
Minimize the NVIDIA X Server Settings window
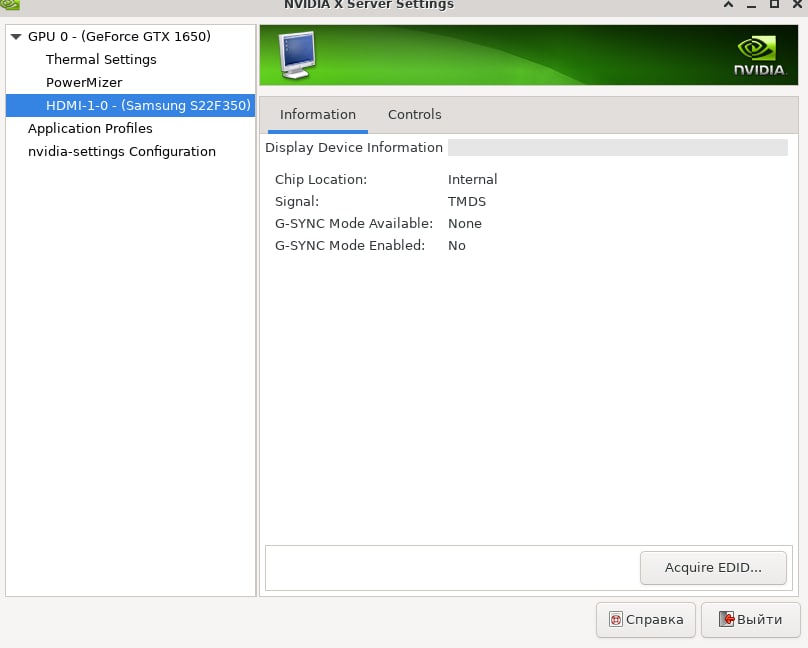(751, 5)
